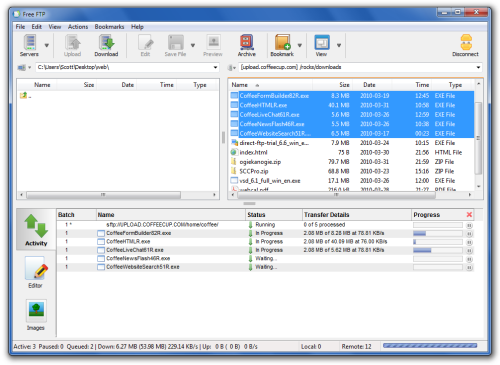Click the Archive toolbar icon
This screenshot has height=365, width=500.
(x=247, y=45)
